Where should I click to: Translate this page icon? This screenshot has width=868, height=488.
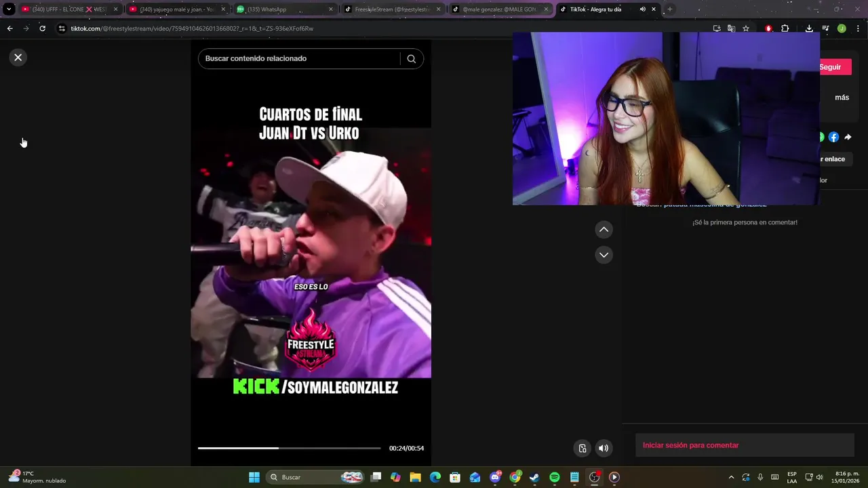point(731,28)
